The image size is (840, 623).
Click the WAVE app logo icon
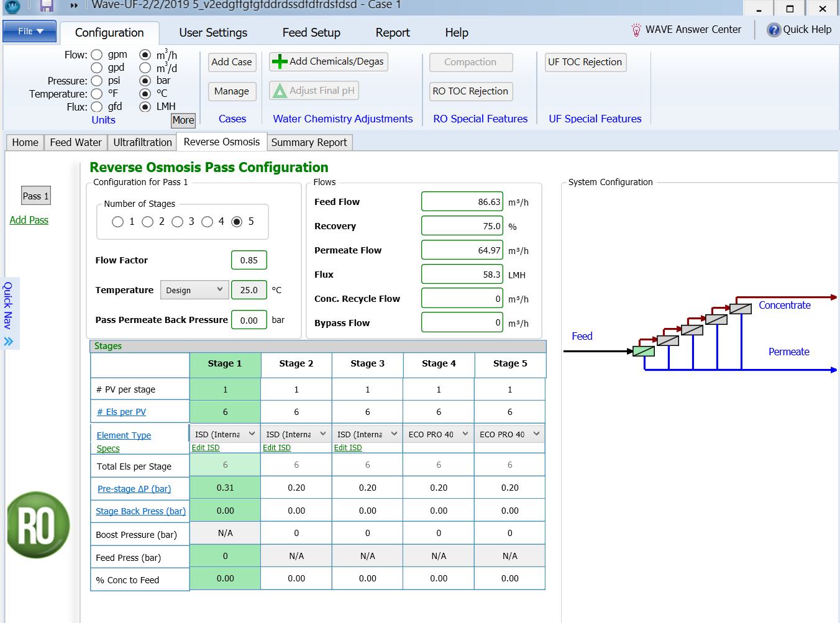tap(12, 6)
